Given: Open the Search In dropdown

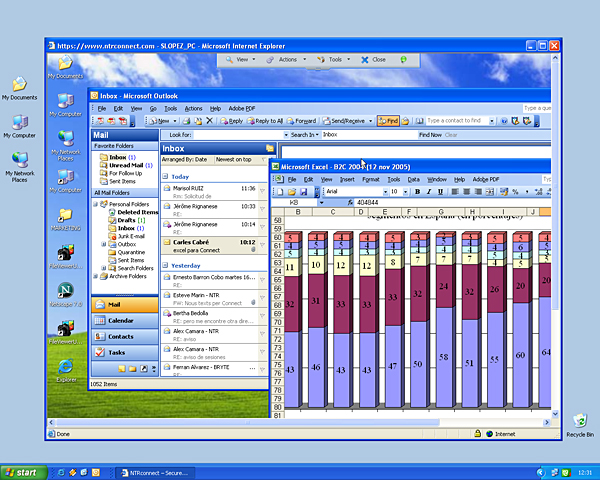Looking at the screenshot, I should click(x=316, y=134).
